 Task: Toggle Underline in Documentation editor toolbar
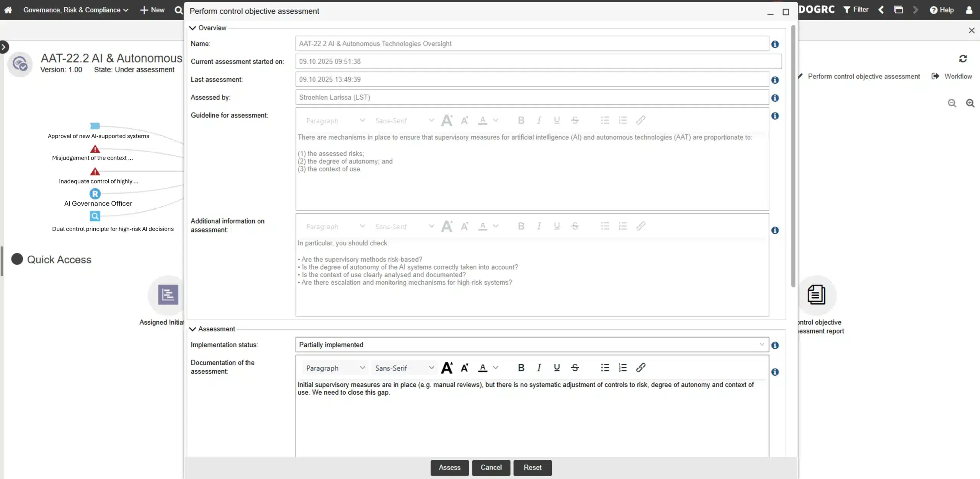tap(557, 368)
